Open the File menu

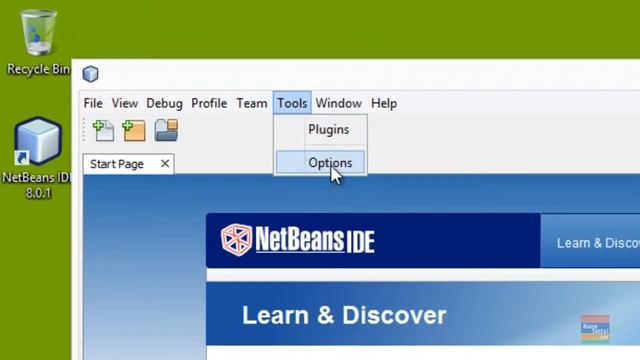[93, 103]
